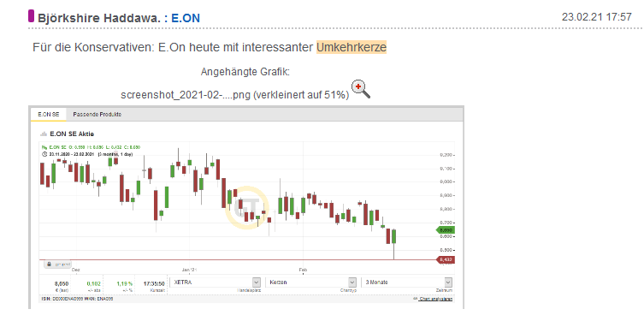Click the ISIN and WKN line below the chart

(x=78, y=299)
